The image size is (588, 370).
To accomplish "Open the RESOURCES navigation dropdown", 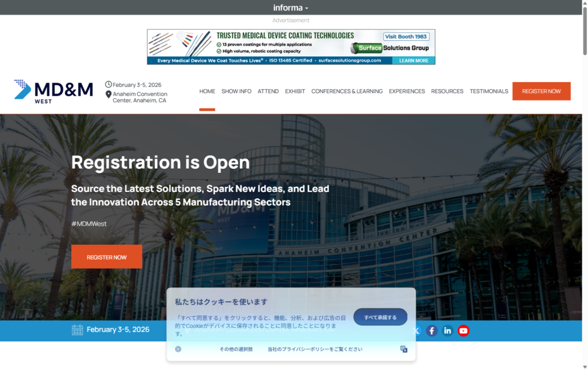I will (447, 91).
